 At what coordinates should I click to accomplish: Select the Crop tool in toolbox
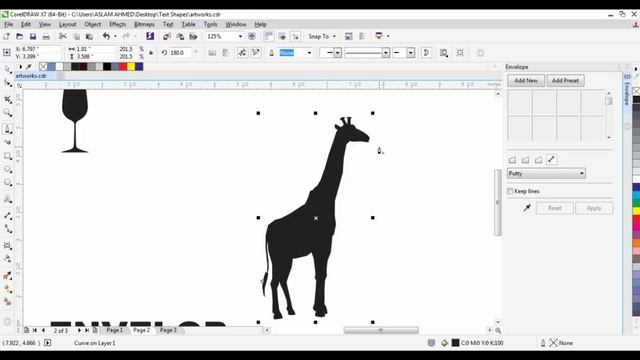coord(7,99)
